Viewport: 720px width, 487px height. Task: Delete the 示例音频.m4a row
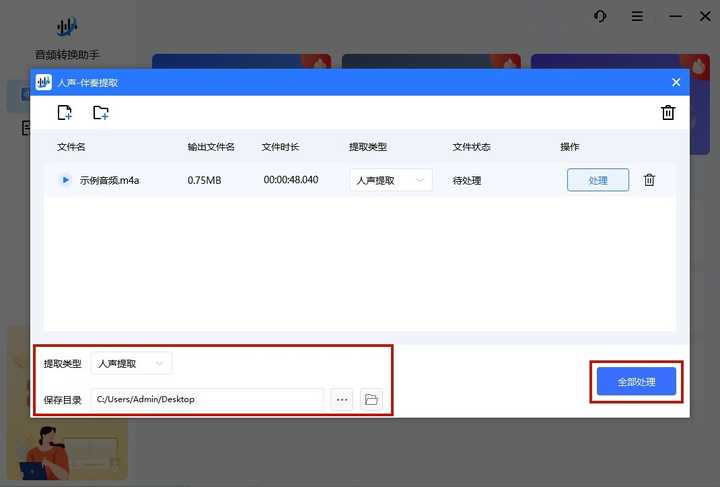649,180
